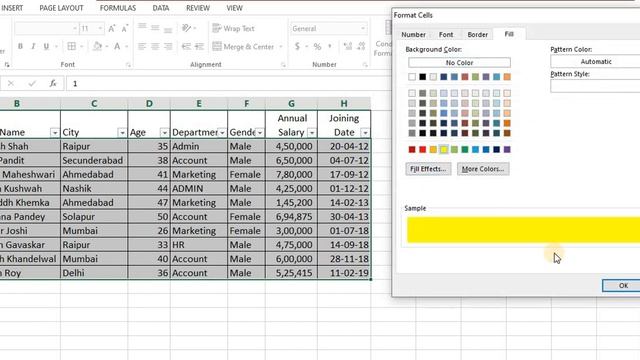The width and height of the screenshot is (640, 360).
Task: Open the FORMULAS ribbon tab
Action: 118,8
